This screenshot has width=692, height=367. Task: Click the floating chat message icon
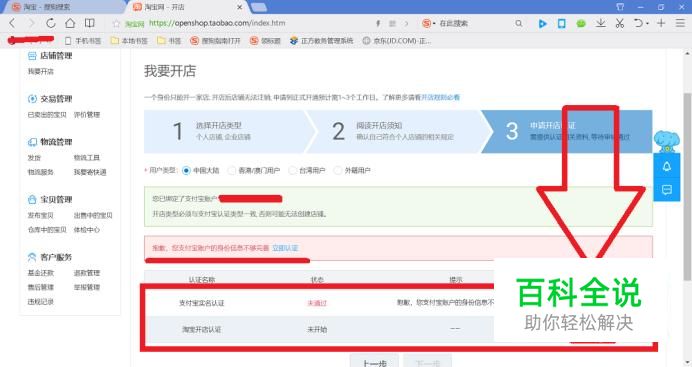click(666, 190)
